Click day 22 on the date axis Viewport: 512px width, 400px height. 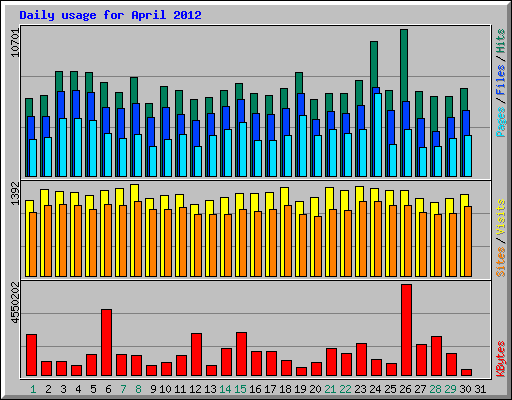click(x=345, y=389)
